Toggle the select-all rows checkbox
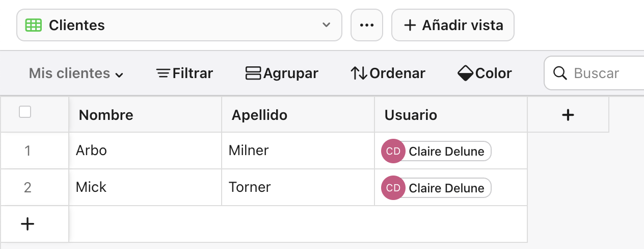This screenshot has width=644, height=249. (25, 112)
